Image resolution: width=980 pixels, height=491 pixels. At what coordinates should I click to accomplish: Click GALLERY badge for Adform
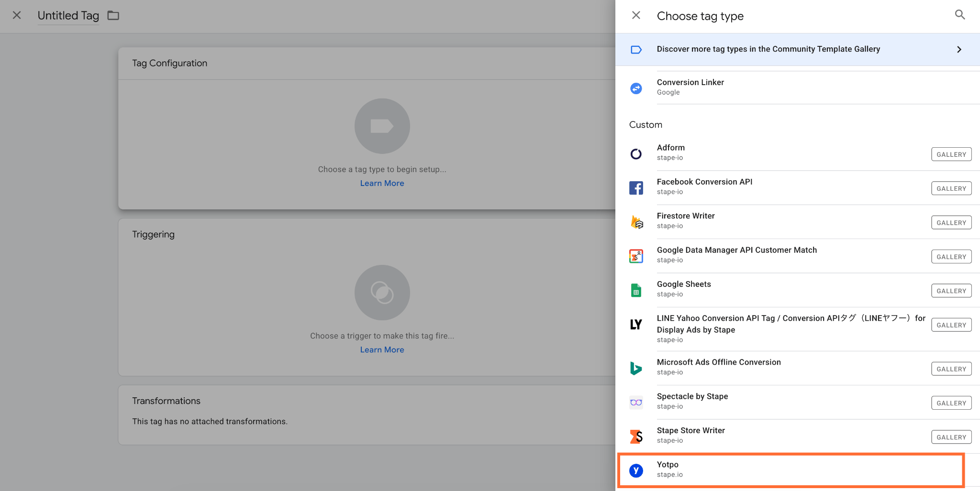(x=951, y=154)
